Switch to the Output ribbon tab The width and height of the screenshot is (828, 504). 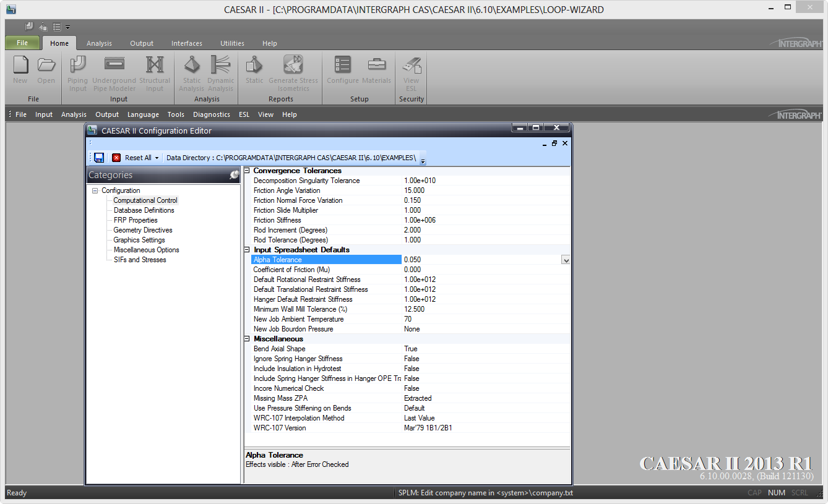pos(142,43)
